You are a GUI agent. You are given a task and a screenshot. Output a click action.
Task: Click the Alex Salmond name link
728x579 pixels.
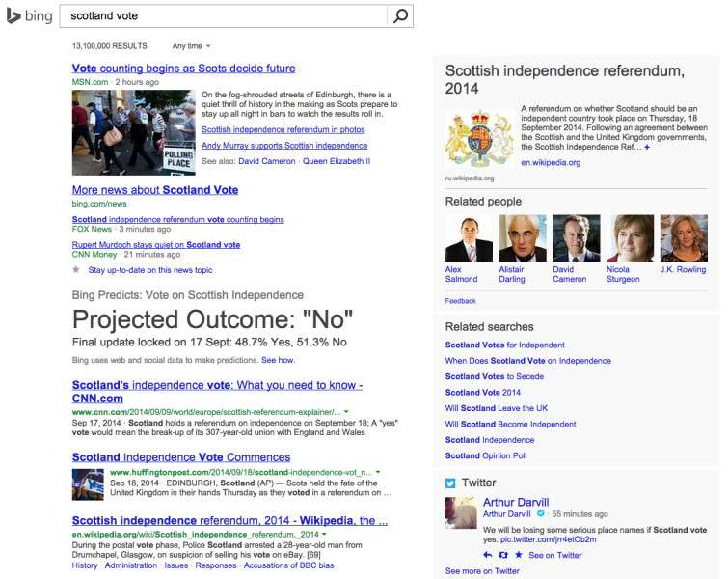(x=462, y=274)
